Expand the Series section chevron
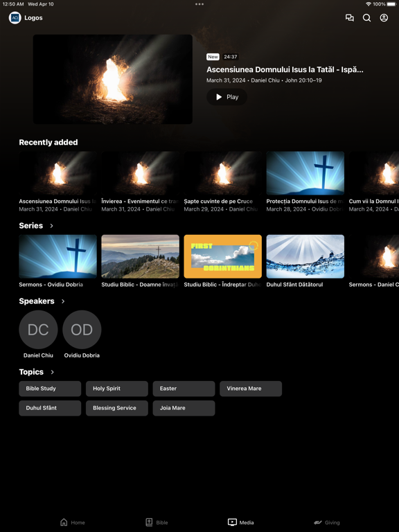This screenshot has height=532, width=399. click(x=51, y=226)
